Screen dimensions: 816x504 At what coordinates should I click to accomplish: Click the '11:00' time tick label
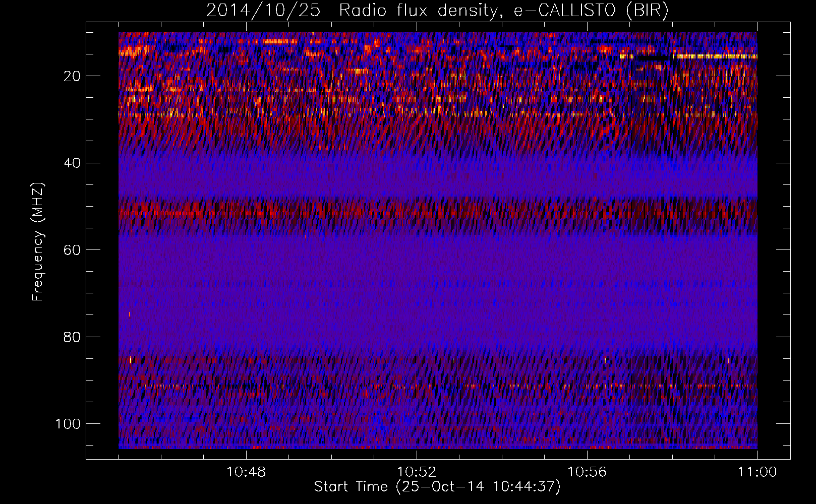[757, 472]
